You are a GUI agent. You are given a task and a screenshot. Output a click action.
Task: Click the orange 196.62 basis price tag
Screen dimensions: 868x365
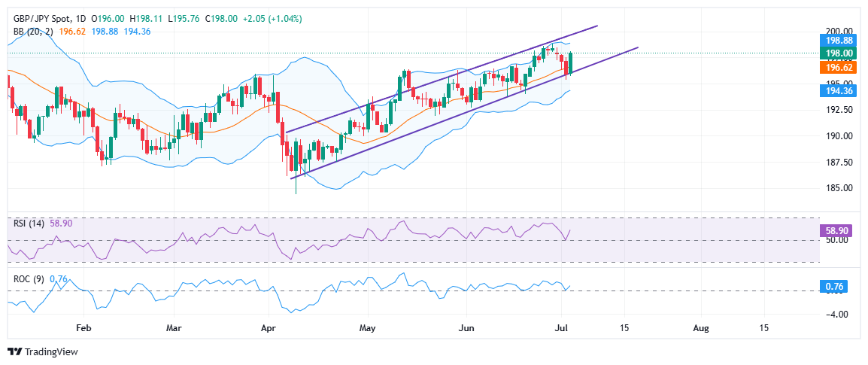838,68
